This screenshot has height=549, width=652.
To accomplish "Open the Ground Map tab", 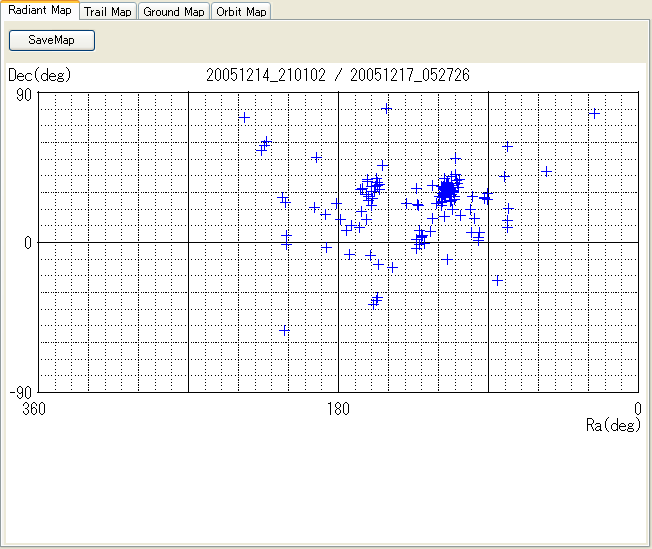I will click(174, 12).
